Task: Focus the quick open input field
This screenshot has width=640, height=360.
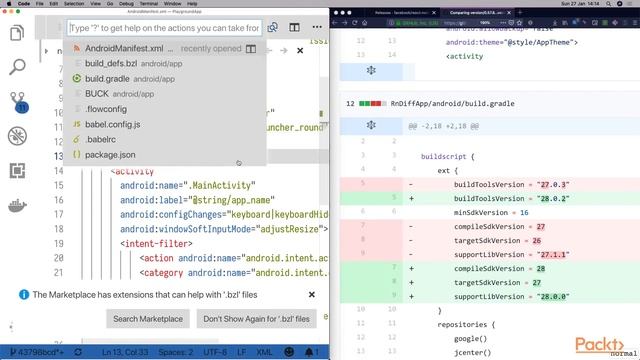Action: pos(164,28)
